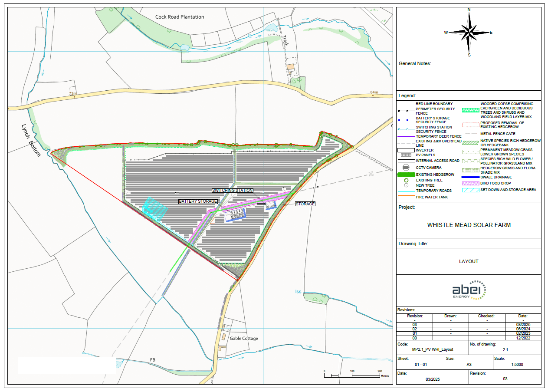Click the bird food crop pink swatch
Image resolution: width=548 pixels, height=392 pixels.
tap(471, 183)
